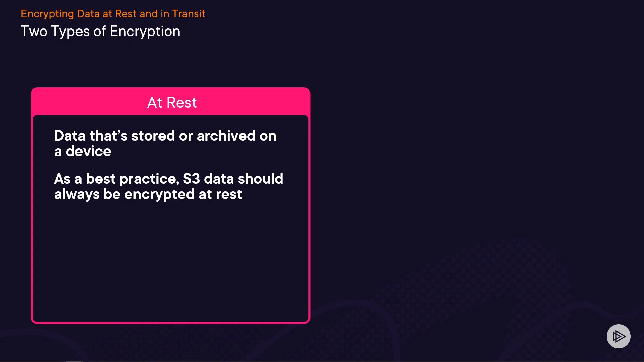Click the word 'Encrypting' in the orange heading

tap(47, 14)
